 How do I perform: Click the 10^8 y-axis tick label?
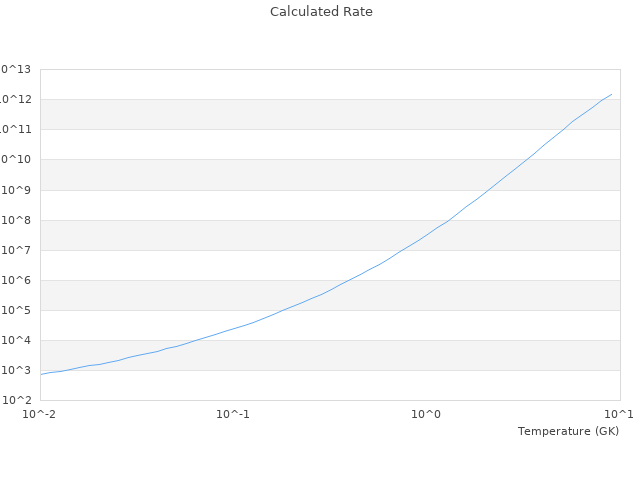click(x=18, y=220)
